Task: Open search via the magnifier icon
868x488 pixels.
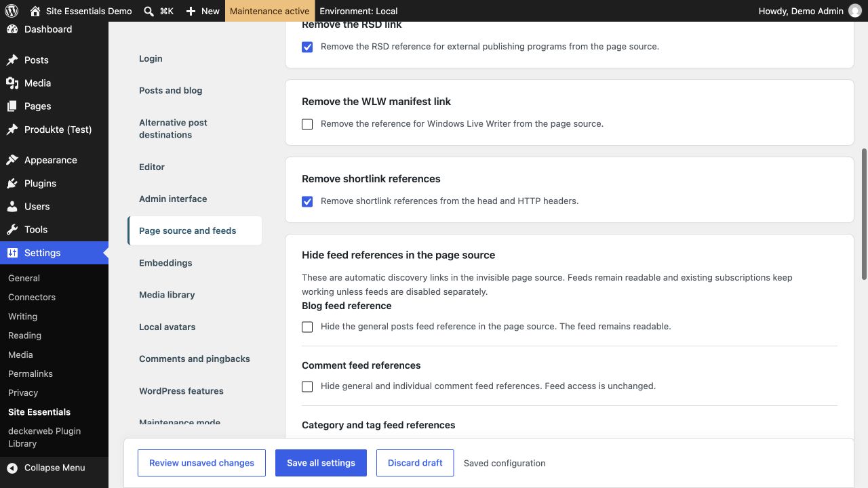Action: (x=149, y=11)
